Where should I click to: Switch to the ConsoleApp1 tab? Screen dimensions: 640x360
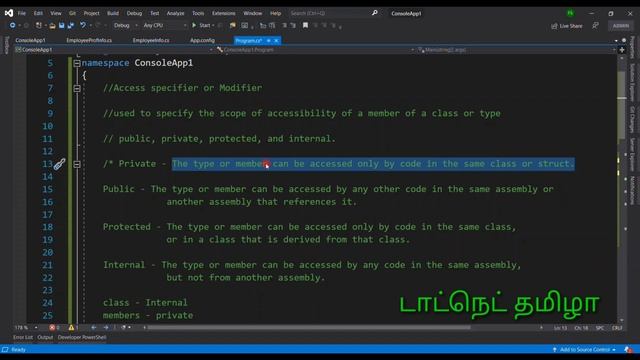coord(30,40)
